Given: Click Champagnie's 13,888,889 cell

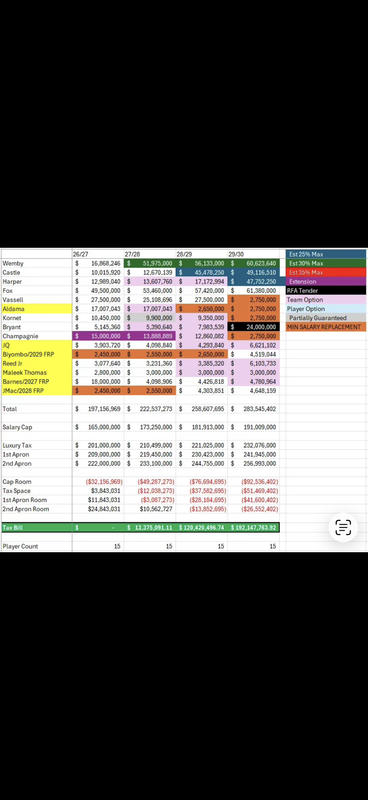Looking at the screenshot, I should pyautogui.click(x=150, y=336).
